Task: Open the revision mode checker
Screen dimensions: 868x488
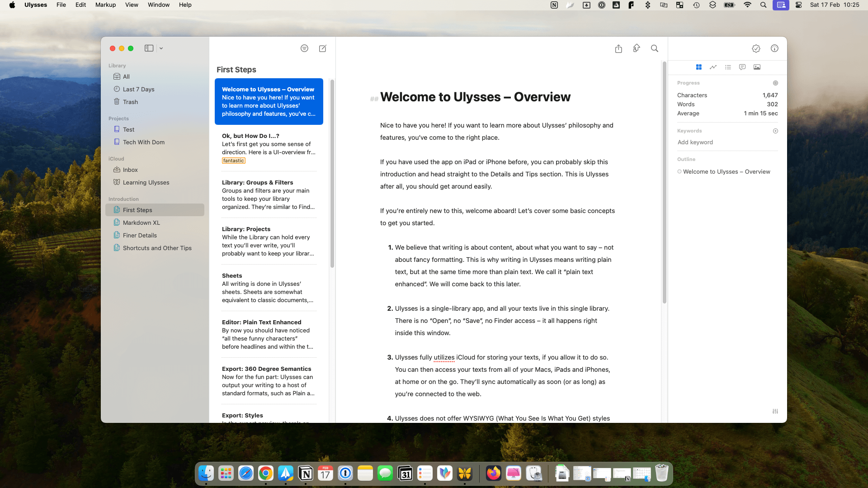Action: pos(756,48)
